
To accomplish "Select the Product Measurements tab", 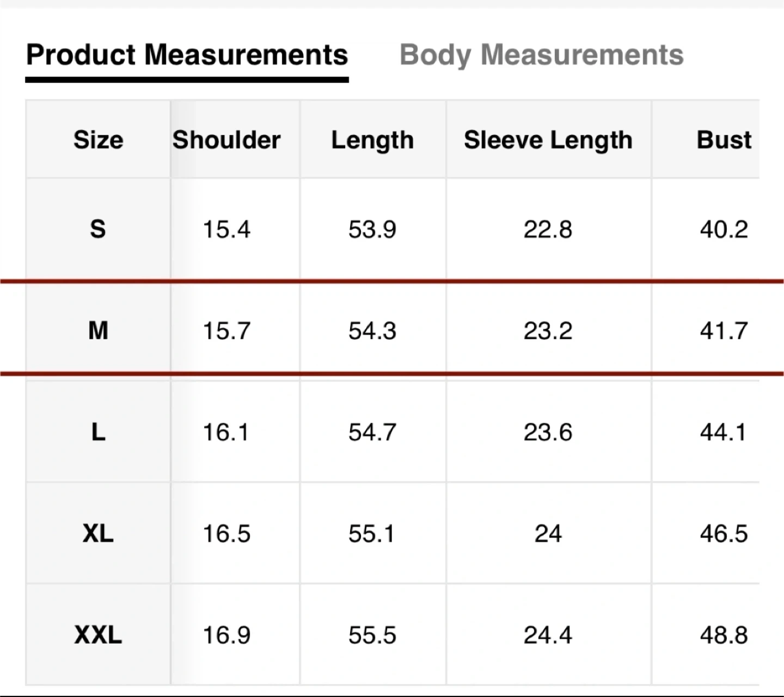I will point(187,55).
